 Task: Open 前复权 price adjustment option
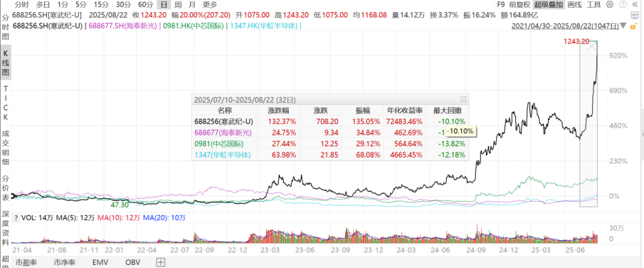point(519,5)
